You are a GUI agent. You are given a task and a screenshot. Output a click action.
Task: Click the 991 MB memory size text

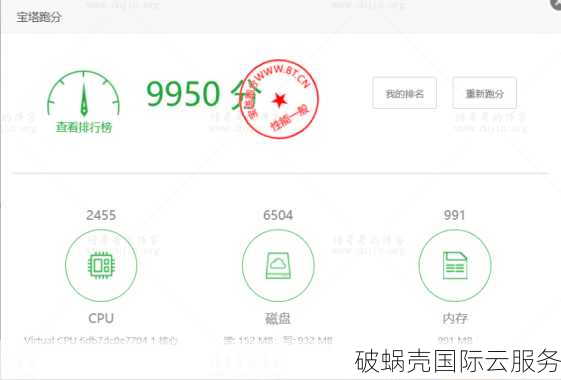tap(455, 340)
